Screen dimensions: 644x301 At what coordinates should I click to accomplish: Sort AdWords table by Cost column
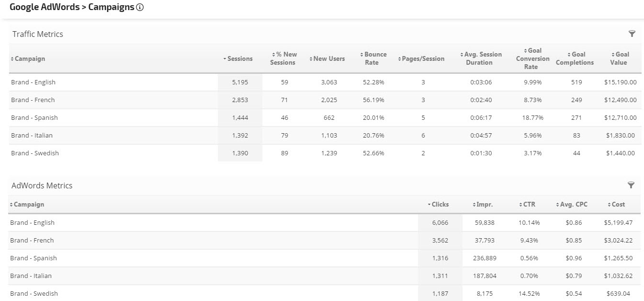(x=618, y=204)
